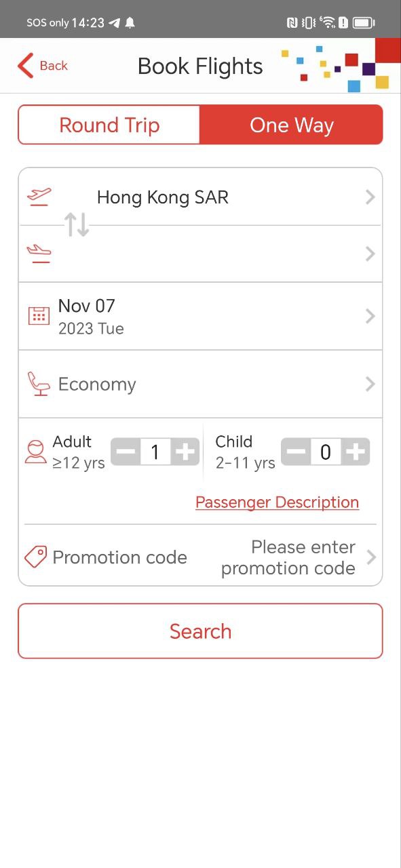Tap the cabin class seat icon
Screen dimensions: 401x868
click(x=39, y=384)
